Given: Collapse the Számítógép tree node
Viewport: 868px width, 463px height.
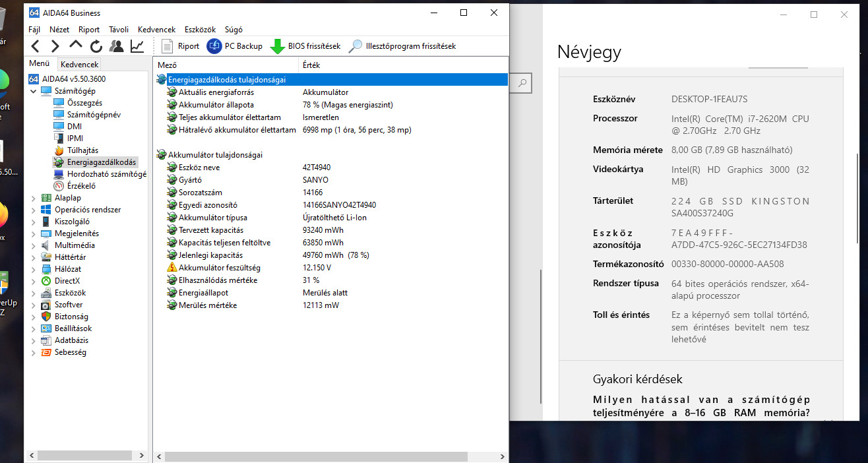Looking at the screenshot, I should (34, 91).
